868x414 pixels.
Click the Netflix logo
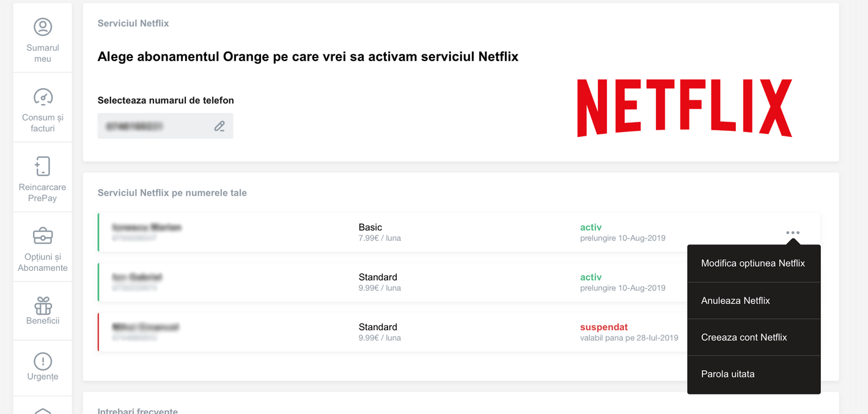pos(685,108)
